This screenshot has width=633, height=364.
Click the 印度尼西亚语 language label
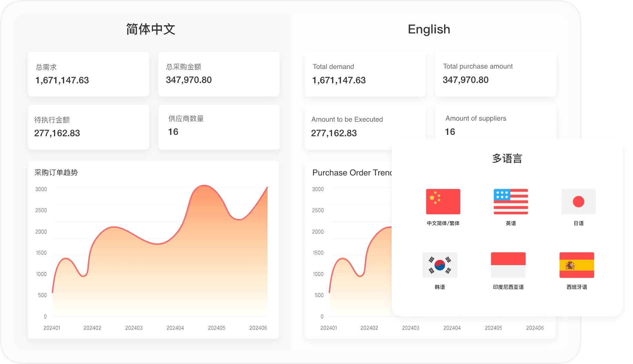pos(508,287)
